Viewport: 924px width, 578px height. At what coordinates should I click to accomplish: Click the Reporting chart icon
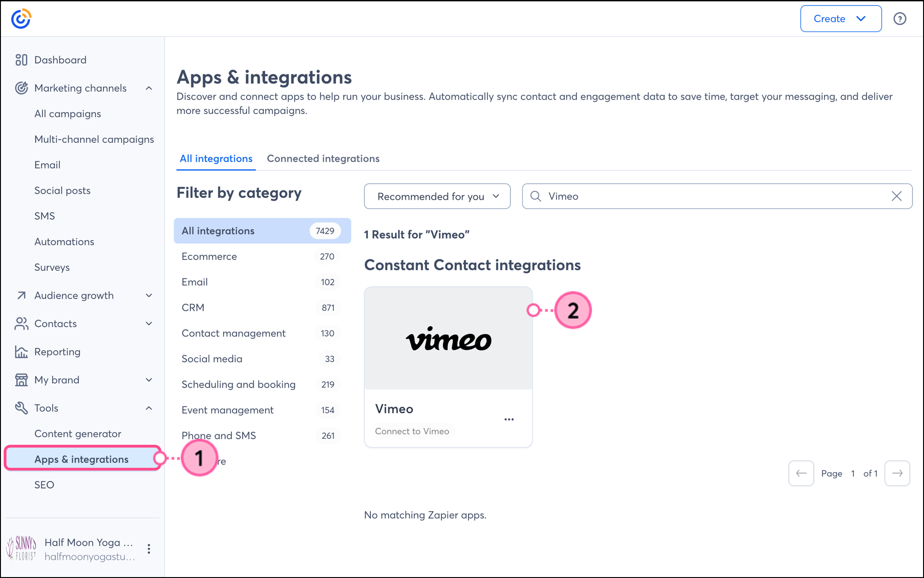coord(21,352)
